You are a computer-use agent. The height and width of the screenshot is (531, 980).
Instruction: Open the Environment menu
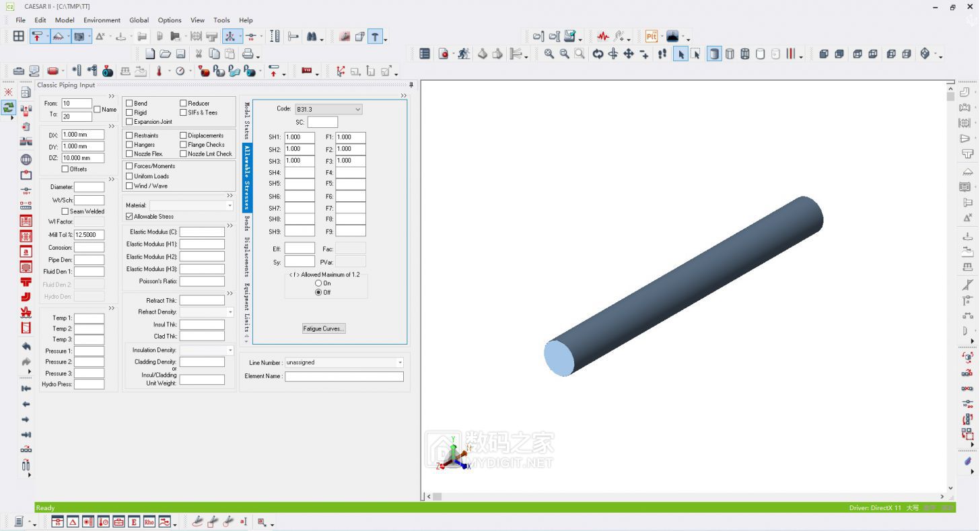coord(102,20)
